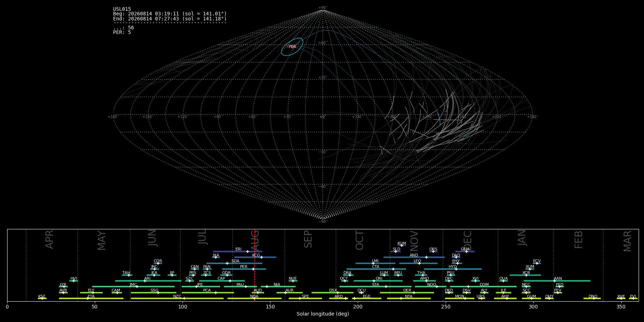Click the LYR shower peak marker

(64, 287)
